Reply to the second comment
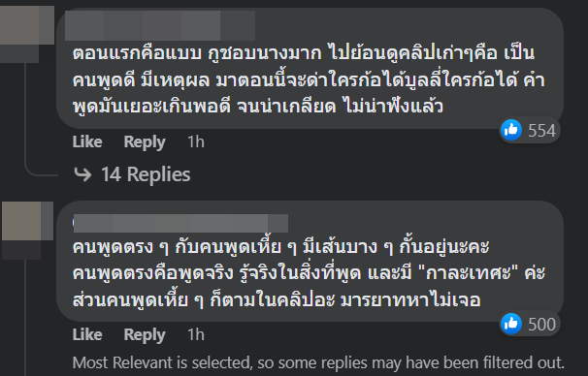The width and height of the screenshot is (588, 376). tap(145, 334)
